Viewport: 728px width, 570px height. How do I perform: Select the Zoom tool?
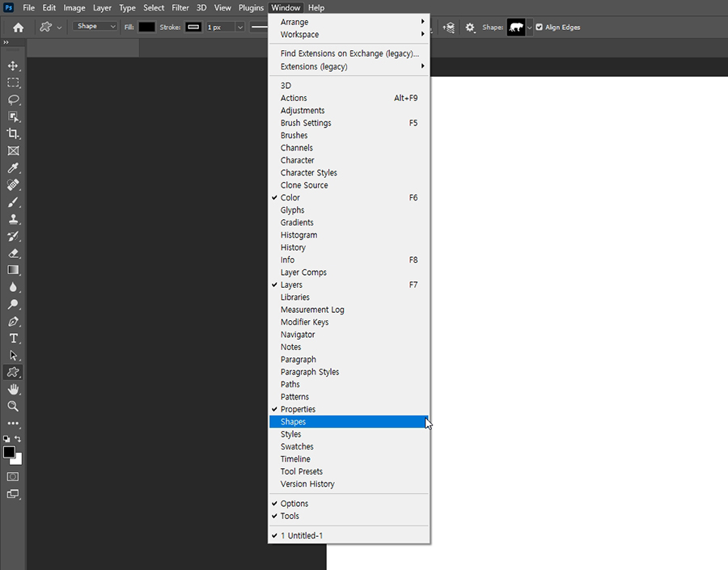[x=13, y=407]
